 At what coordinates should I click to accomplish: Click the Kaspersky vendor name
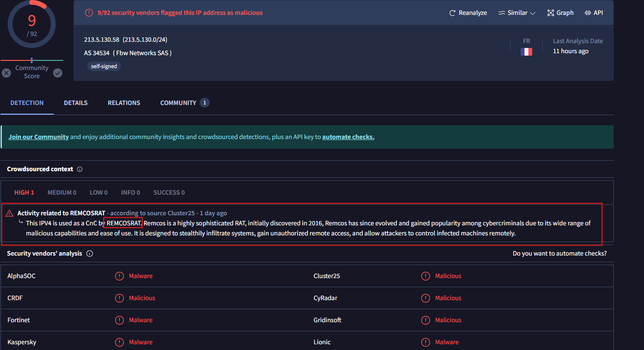22,342
